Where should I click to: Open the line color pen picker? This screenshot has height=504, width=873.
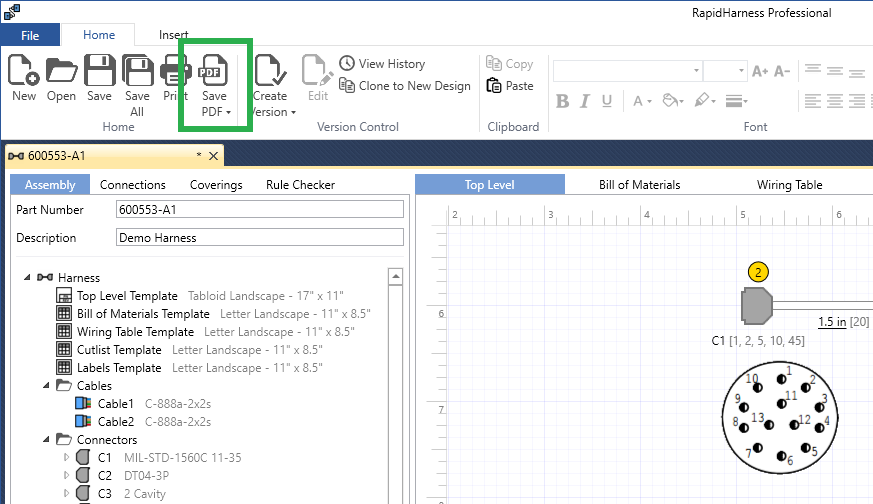pos(705,101)
